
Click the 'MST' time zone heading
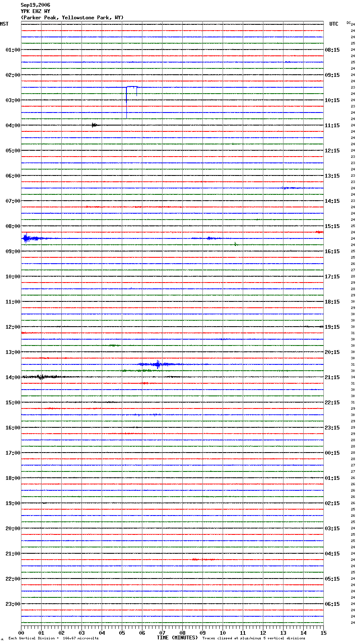click(4, 24)
